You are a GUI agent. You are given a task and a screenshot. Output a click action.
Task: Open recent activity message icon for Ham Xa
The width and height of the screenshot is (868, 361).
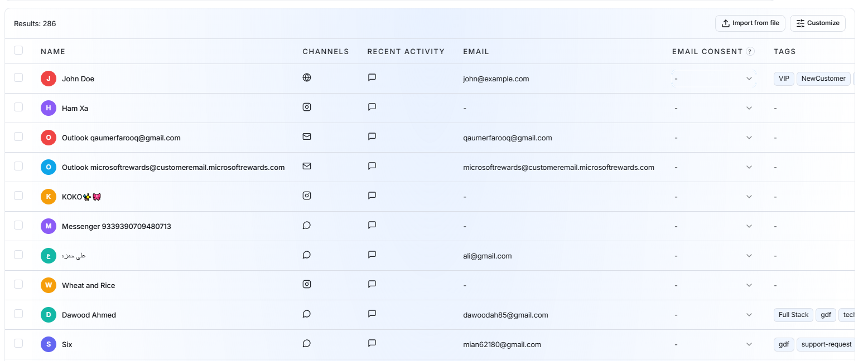point(372,107)
